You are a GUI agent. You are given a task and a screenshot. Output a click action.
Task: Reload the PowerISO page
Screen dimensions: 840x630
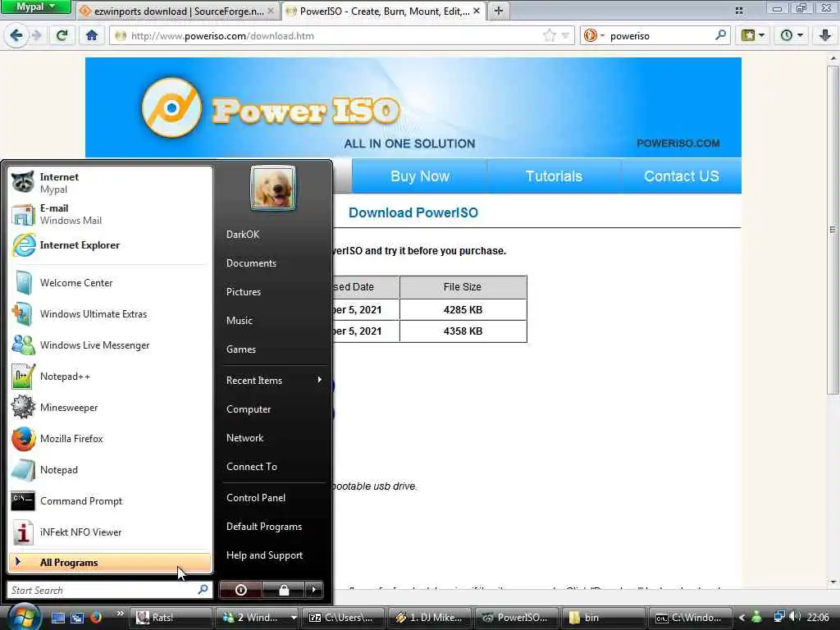coord(62,35)
